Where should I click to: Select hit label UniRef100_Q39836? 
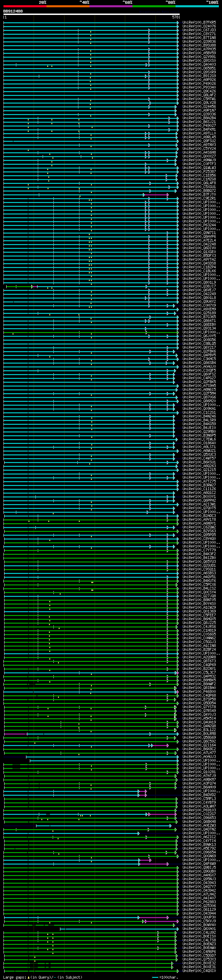[x=199, y=41]
